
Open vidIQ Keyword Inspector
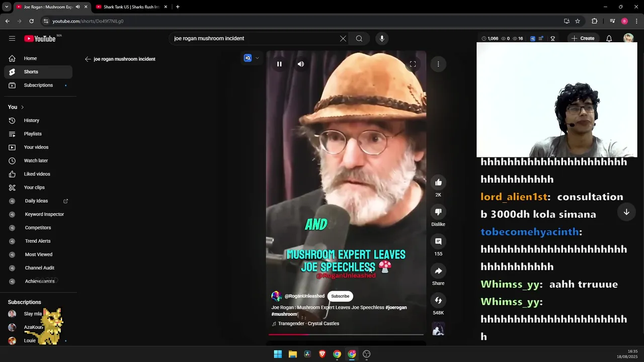[38, 214]
